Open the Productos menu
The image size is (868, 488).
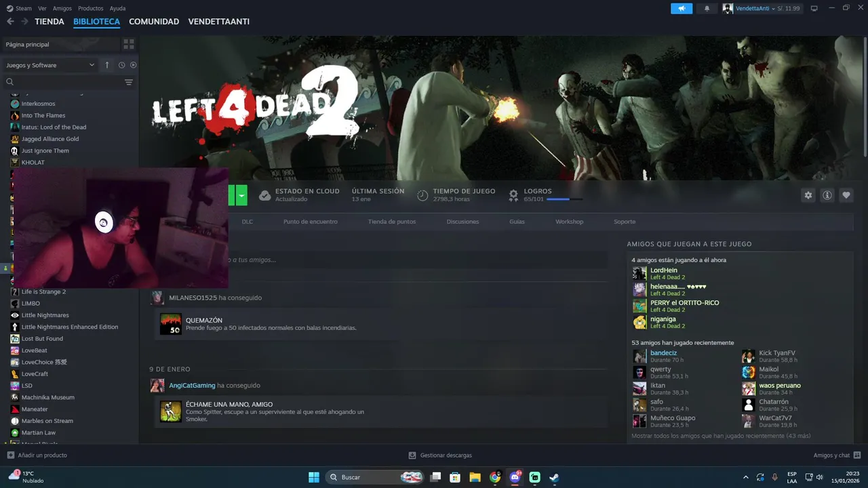(x=91, y=8)
